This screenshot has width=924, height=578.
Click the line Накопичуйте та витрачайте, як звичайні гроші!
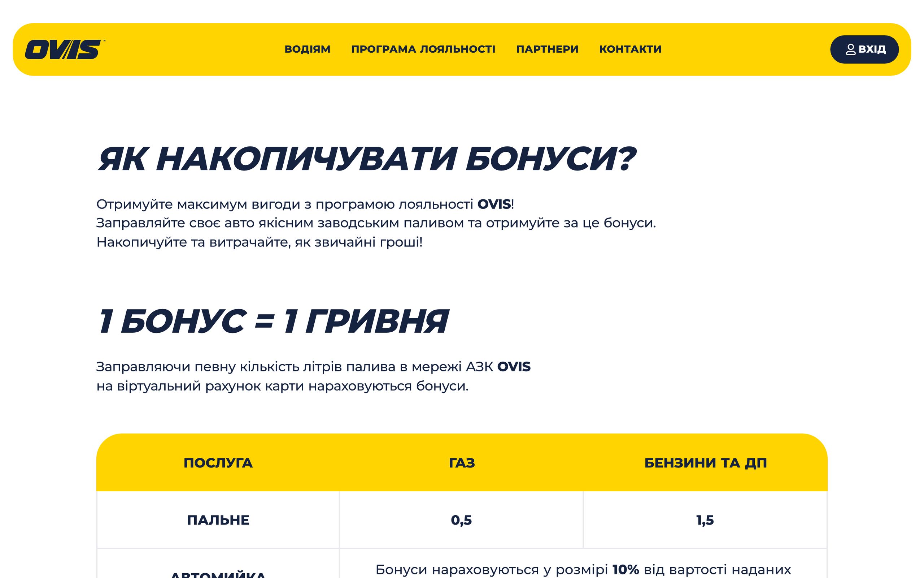[x=259, y=242]
